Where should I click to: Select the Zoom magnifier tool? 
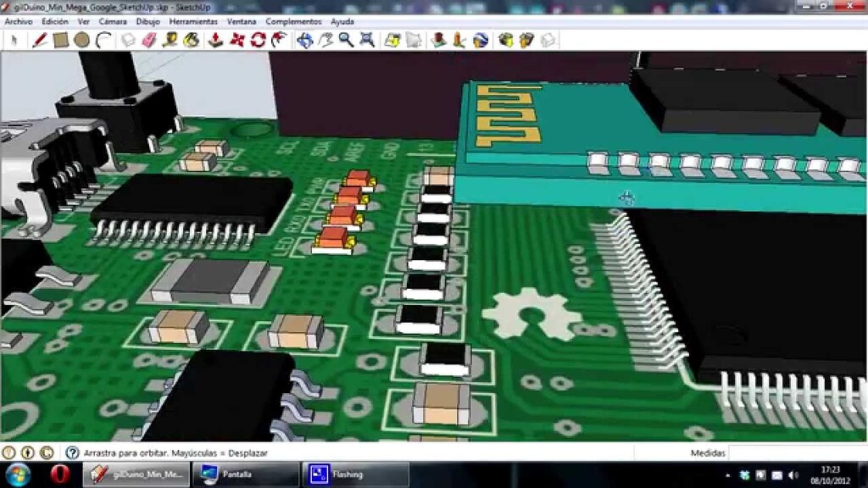(345, 38)
